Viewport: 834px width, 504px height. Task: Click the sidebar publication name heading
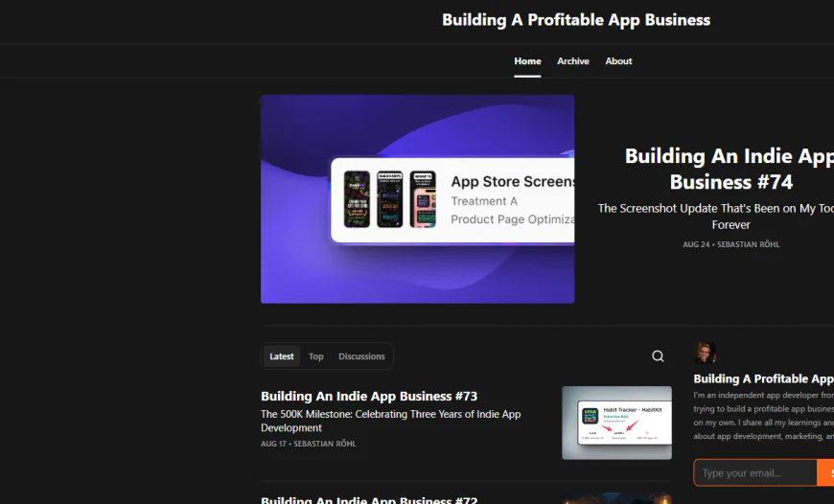763,378
